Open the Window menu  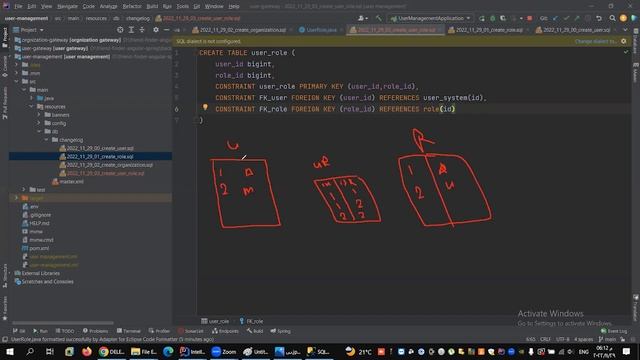(x=214, y=7)
